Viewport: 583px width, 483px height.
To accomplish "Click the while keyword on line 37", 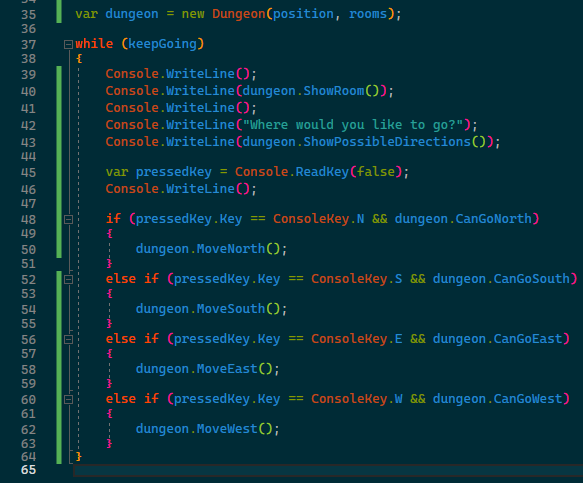I will [94, 44].
